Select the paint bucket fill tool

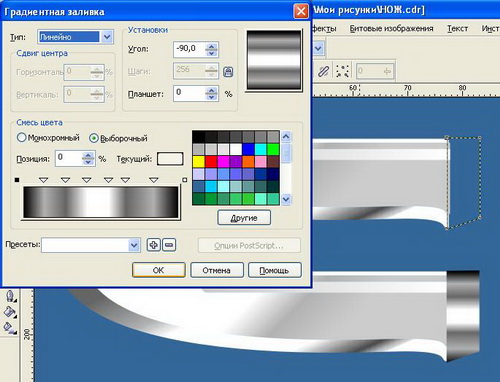(x=10, y=312)
